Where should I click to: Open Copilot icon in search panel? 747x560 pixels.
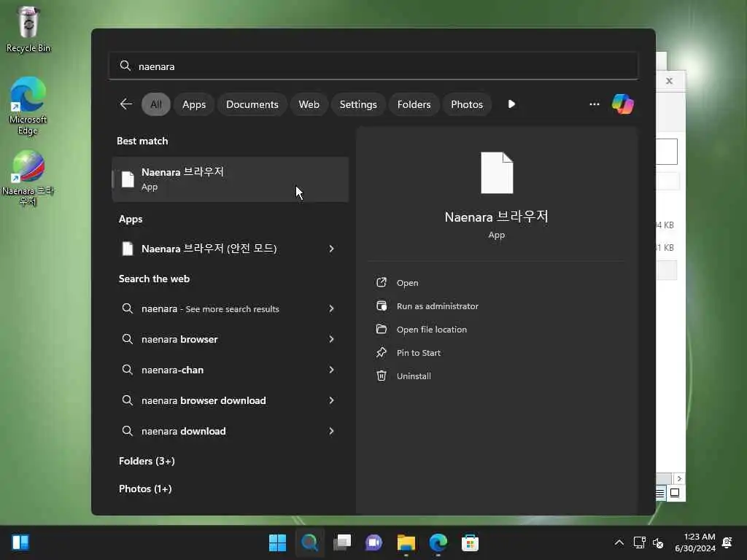click(623, 104)
